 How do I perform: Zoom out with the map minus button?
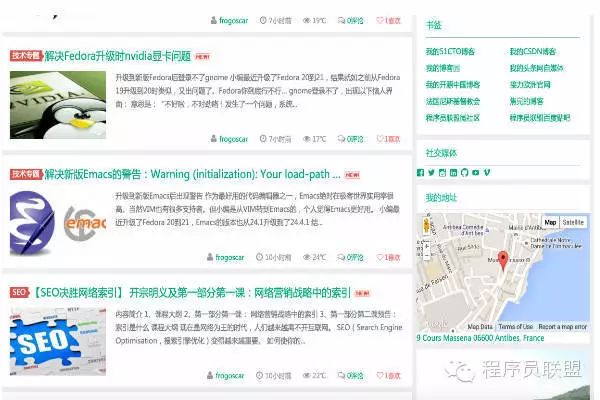426,255
